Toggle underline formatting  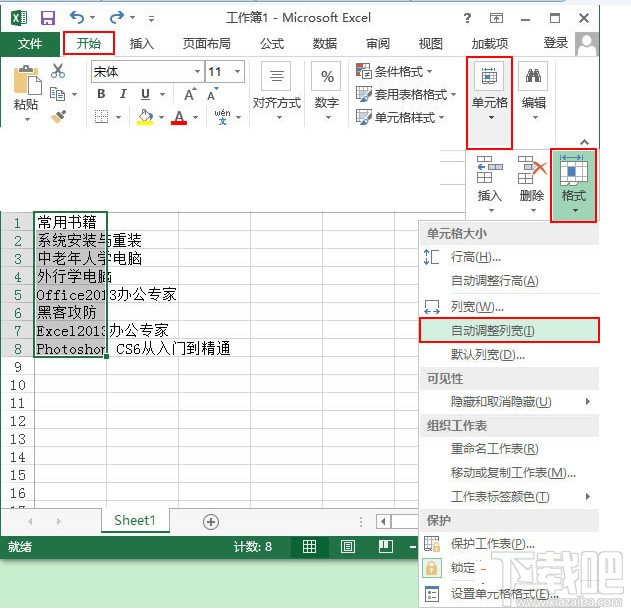(x=145, y=94)
